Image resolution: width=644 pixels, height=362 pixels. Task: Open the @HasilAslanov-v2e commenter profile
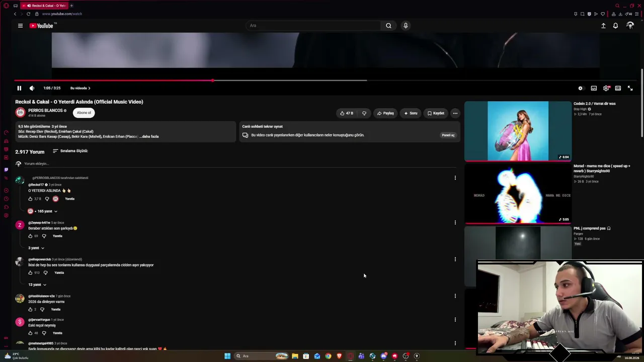click(41, 296)
